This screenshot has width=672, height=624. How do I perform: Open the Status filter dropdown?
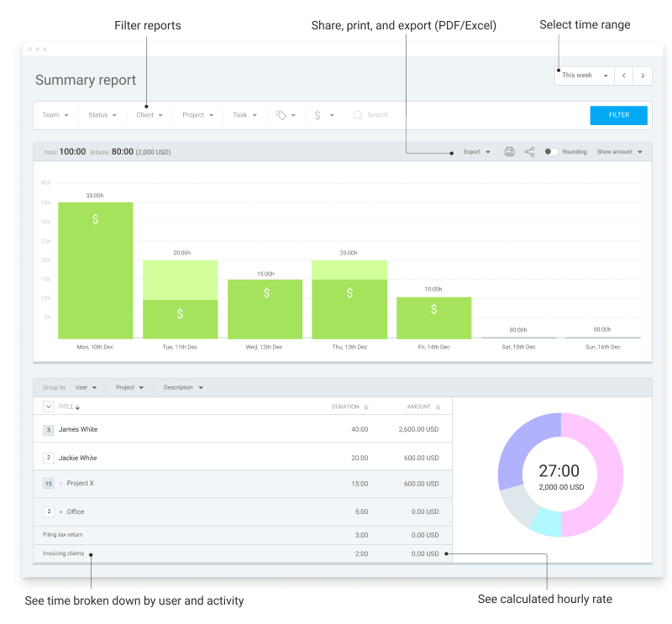point(102,115)
